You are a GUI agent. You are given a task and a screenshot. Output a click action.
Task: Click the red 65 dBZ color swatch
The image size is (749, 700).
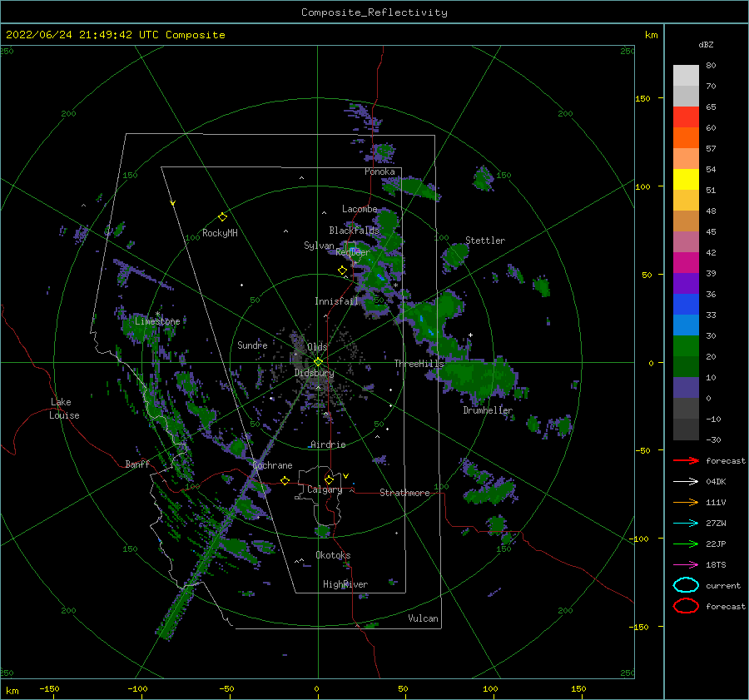(x=686, y=117)
